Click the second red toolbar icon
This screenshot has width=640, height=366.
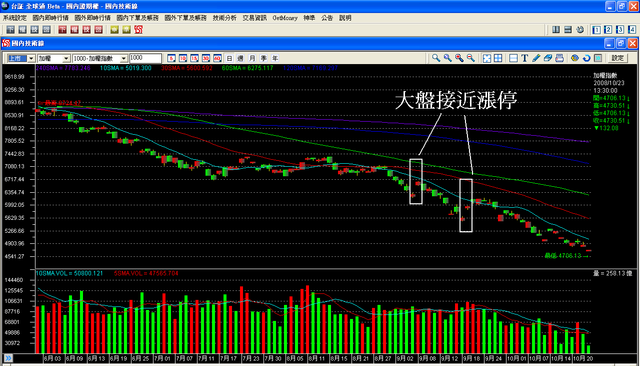[x=74, y=30]
